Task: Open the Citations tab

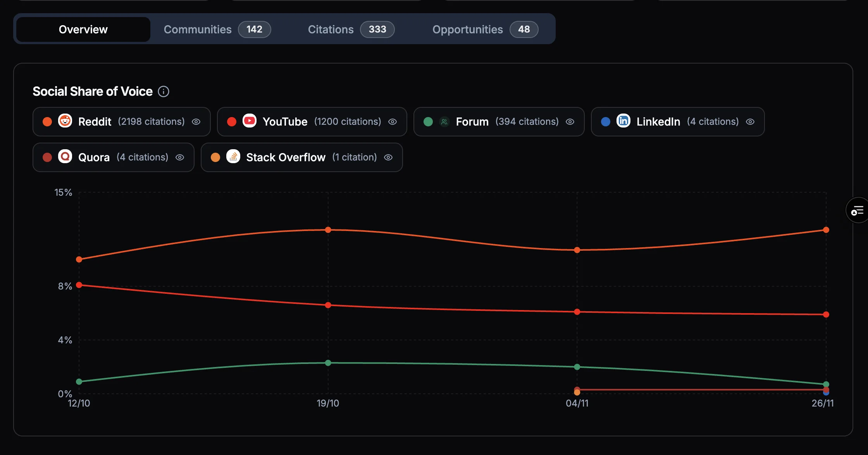Action: tap(331, 29)
